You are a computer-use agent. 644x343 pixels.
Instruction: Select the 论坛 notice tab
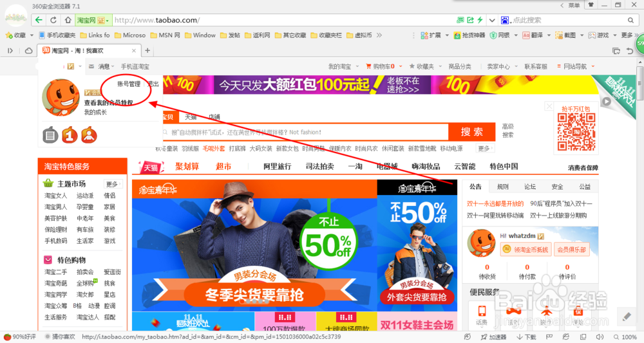click(x=530, y=187)
